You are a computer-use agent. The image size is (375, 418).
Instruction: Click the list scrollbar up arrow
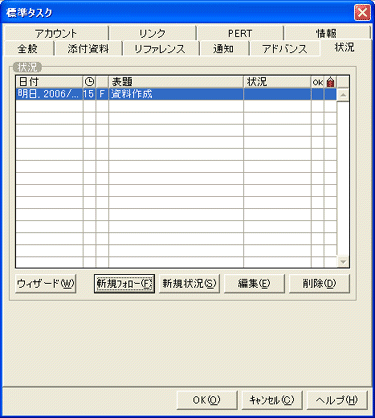coord(343,95)
